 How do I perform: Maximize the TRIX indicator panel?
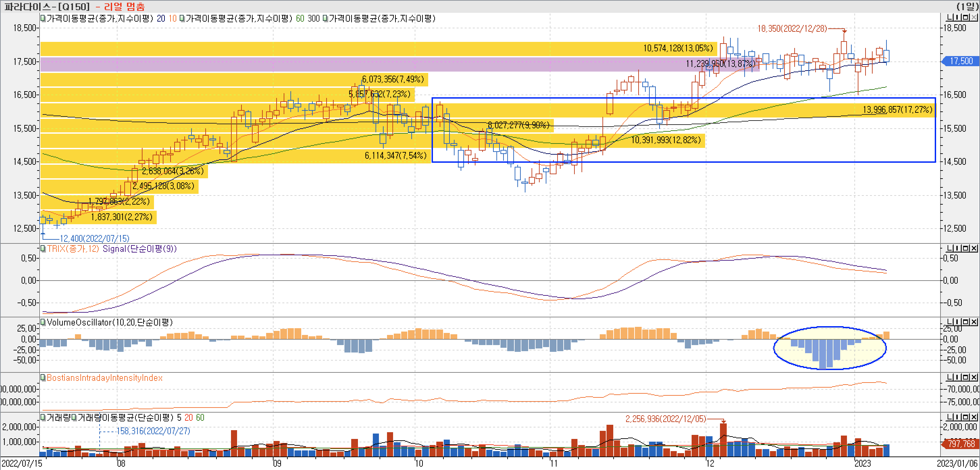pos(966,248)
